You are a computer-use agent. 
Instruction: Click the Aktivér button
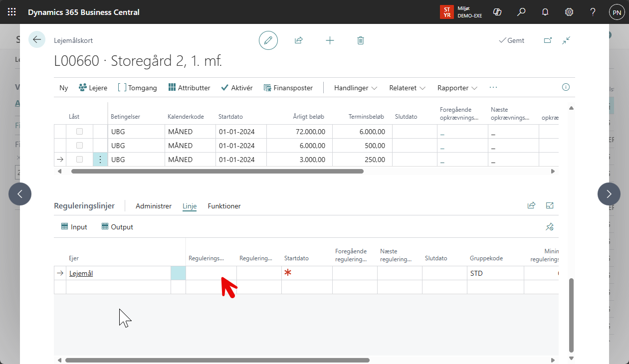coord(237,88)
